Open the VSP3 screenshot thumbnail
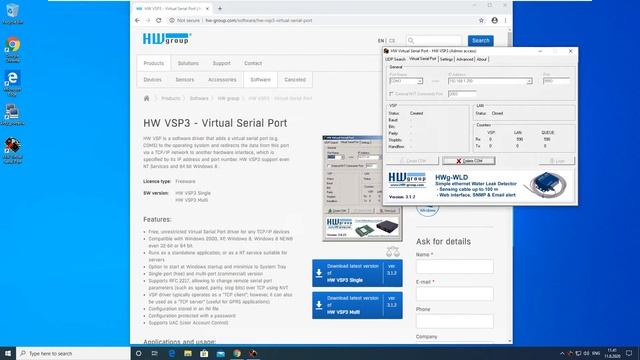640x360 pixels. click(353, 189)
